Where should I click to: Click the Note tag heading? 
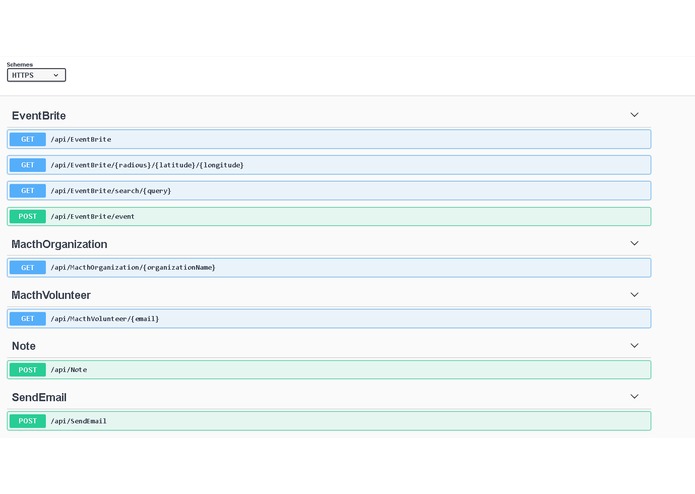[x=23, y=346]
